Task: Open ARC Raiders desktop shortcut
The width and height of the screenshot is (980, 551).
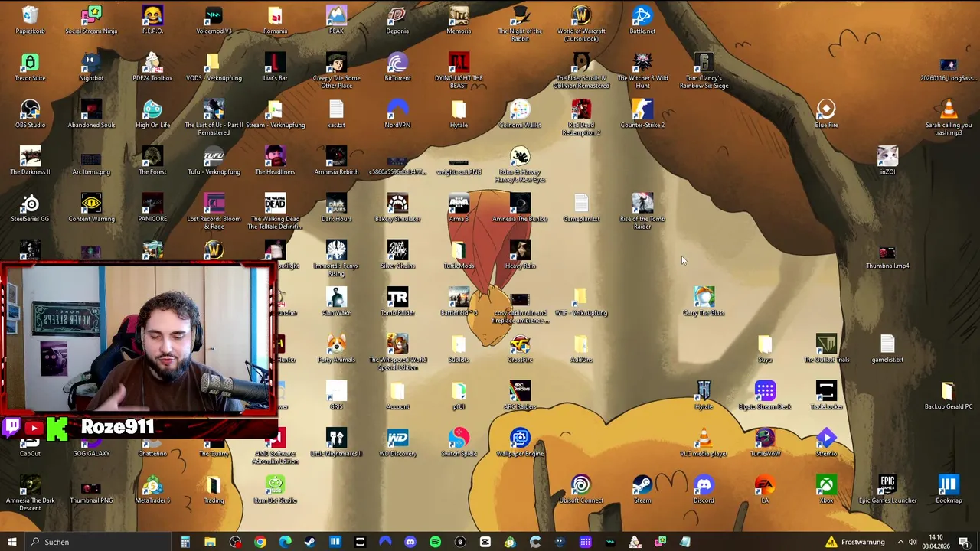Action: (520, 395)
